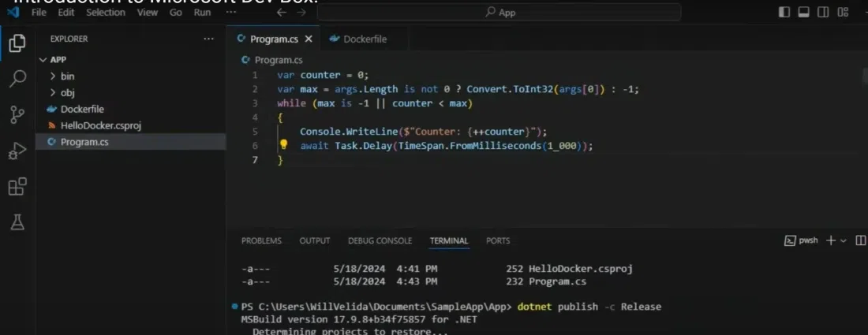Click Task.Delay in line 6
This screenshot has height=335, width=868.
pos(363,146)
